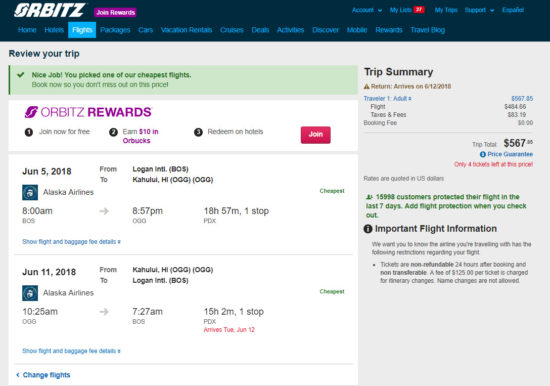550x386 pixels.
Task: Click the Price Guarantee info icon
Action: [x=483, y=154]
